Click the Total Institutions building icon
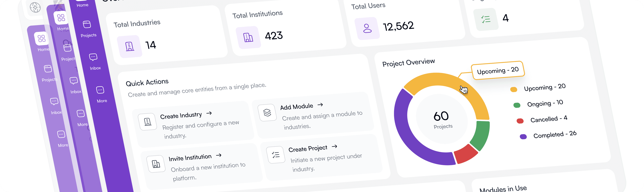 point(248,38)
